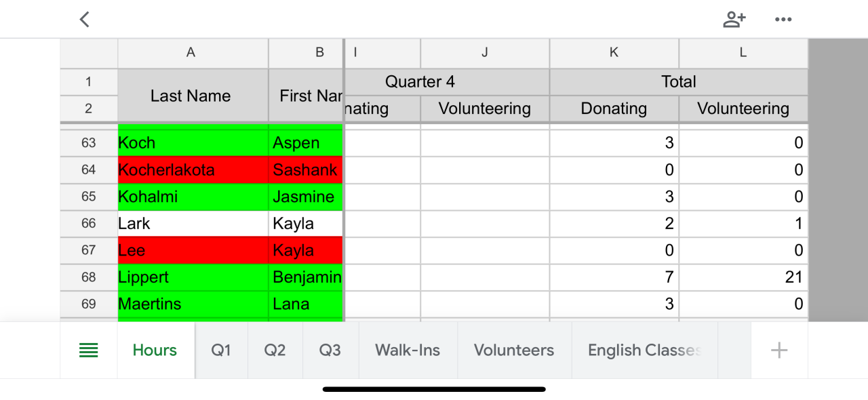Screen dimensions: 868x400
Task: Select the English Classes sheet tab
Action: [644, 351]
